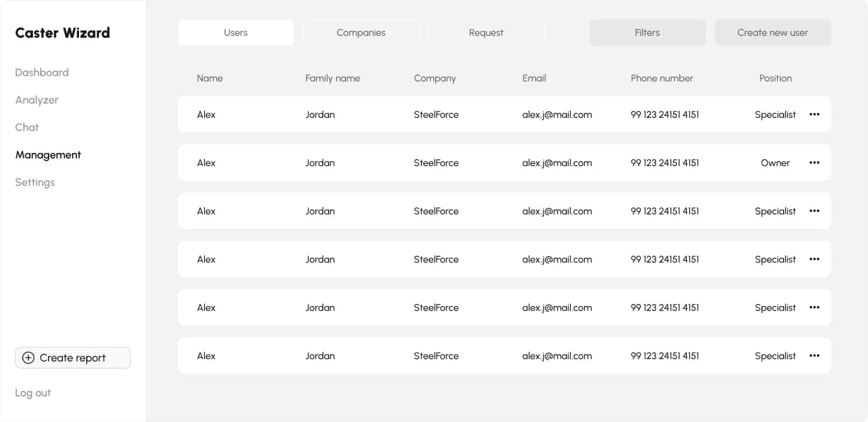
Task: Open three-dot menu for first Specialist row
Action: [x=814, y=114]
